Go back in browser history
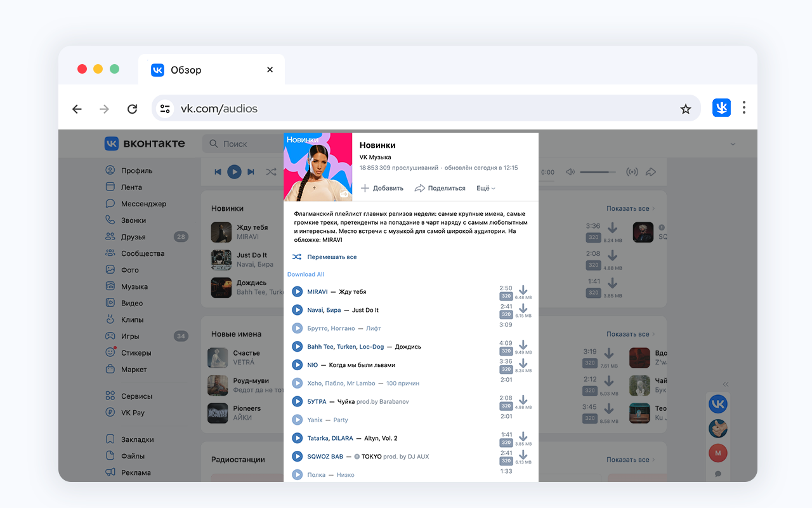The height and width of the screenshot is (508, 812). pos(77,109)
